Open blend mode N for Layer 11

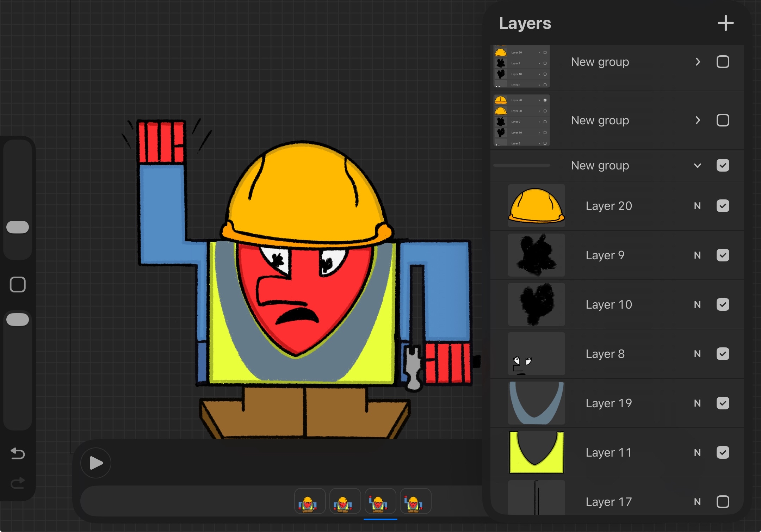(x=697, y=453)
